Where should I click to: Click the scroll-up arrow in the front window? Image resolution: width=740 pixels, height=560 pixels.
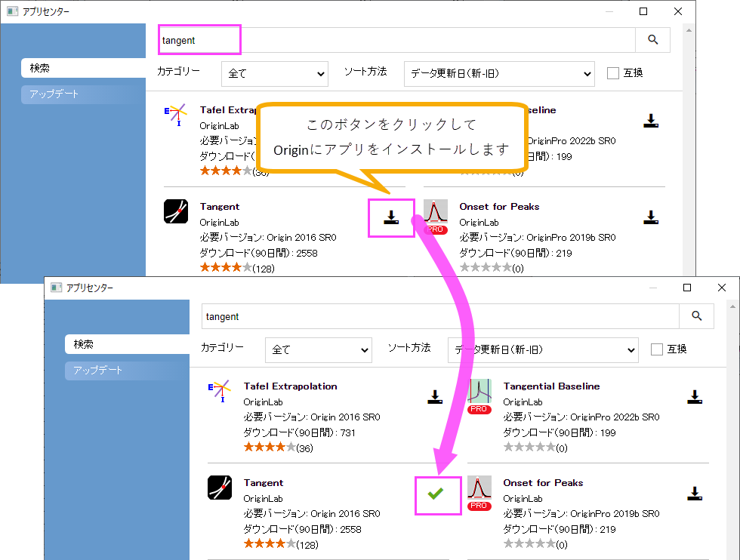pyautogui.click(x=733, y=306)
